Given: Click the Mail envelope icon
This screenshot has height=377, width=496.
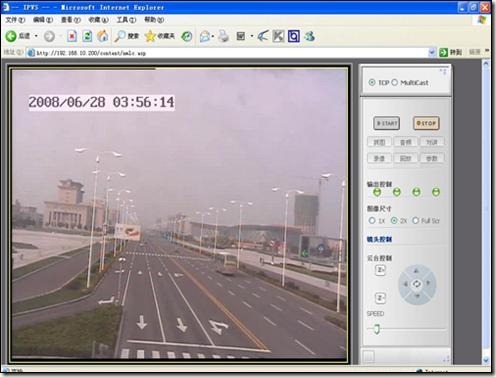Looking at the screenshot, I should [x=204, y=36].
